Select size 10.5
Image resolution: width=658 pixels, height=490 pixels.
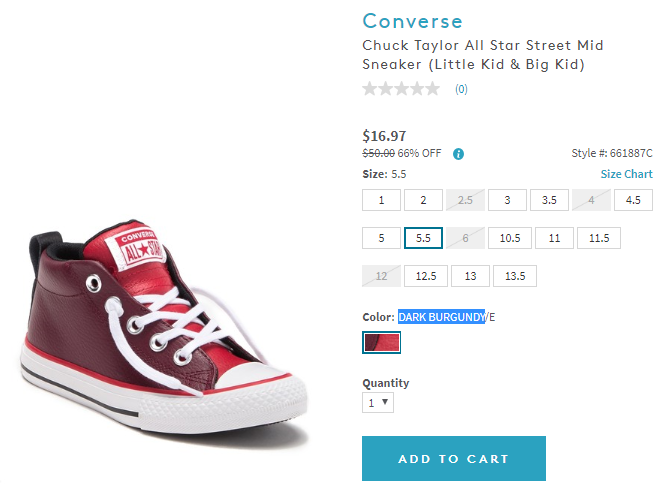click(507, 238)
